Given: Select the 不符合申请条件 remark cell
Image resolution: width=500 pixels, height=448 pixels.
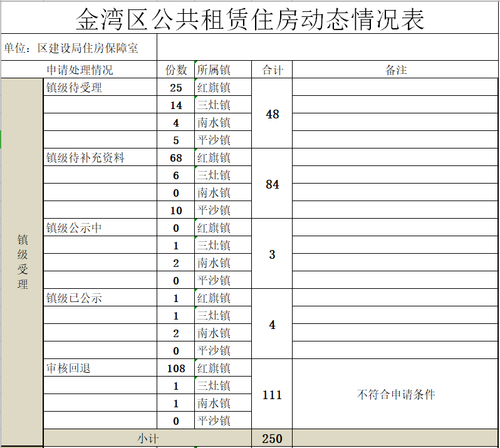Looking at the screenshot, I should click(x=395, y=395).
